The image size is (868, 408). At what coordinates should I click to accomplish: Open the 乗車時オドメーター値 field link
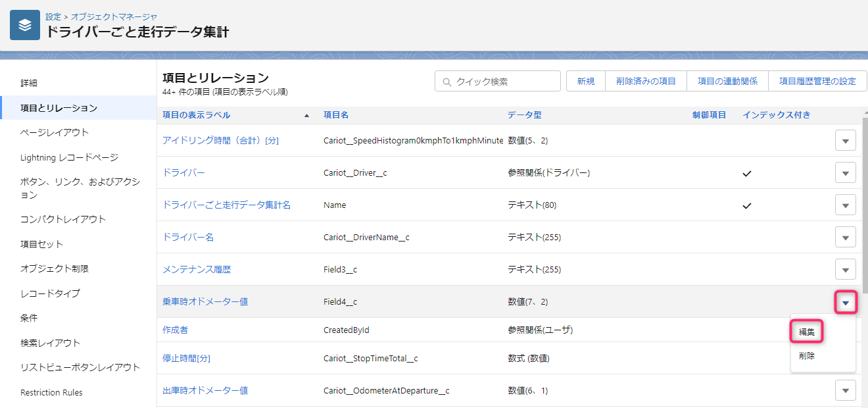(x=205, y=302)
